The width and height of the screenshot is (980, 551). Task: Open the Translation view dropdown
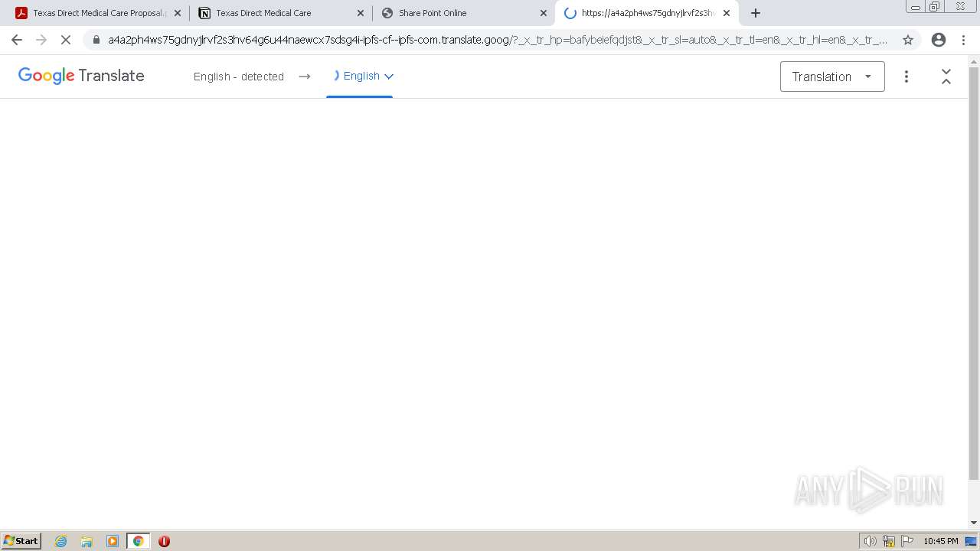[832, 77]
